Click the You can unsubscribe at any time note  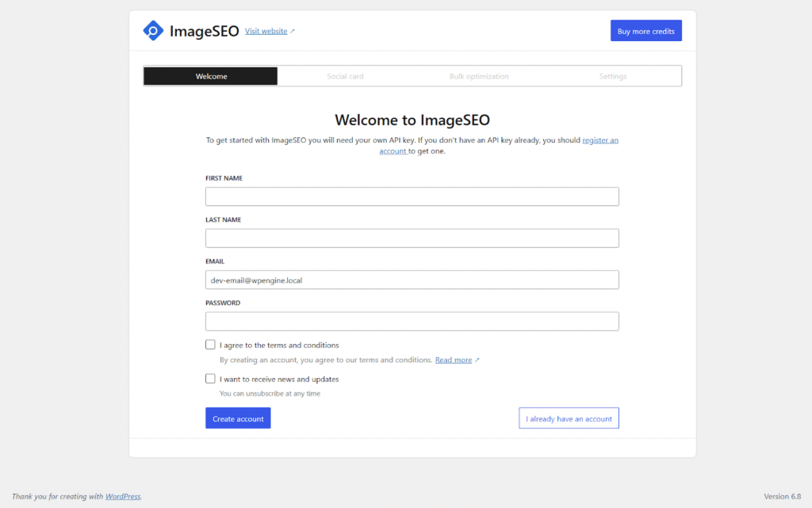click(270, 394)
